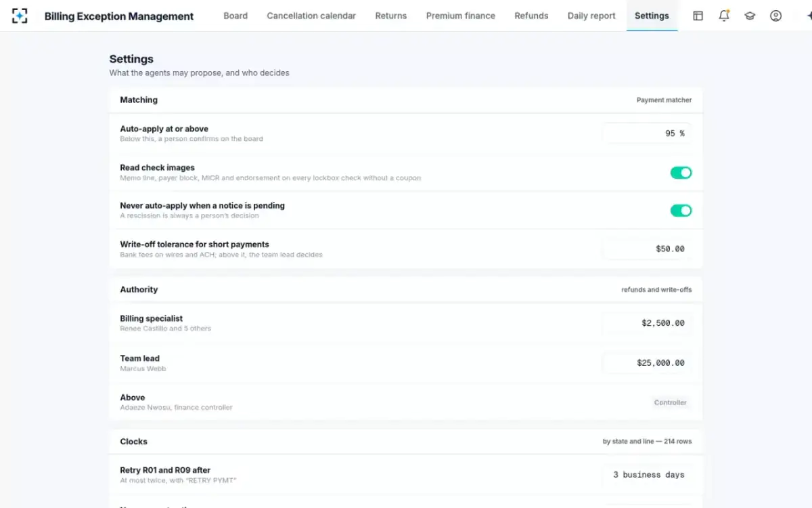Click the Authority section heading
Viewport: 812px width, 508px height.
(139, 289)
